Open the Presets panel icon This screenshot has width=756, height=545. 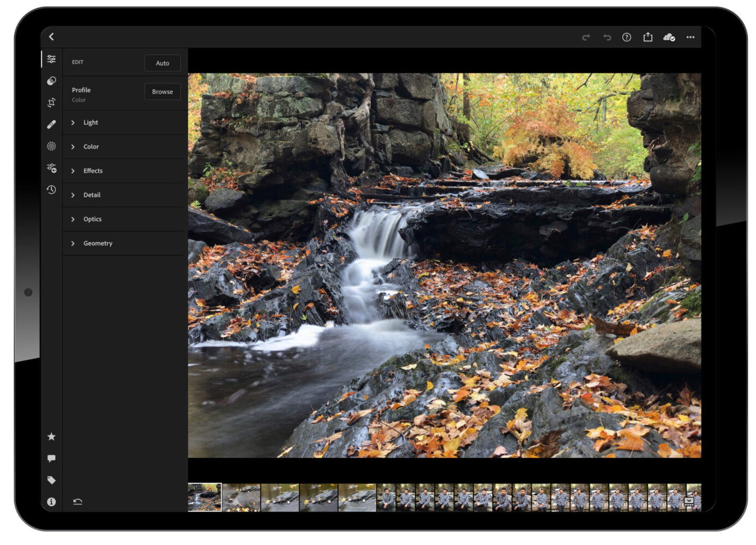(x=51, y=81)
